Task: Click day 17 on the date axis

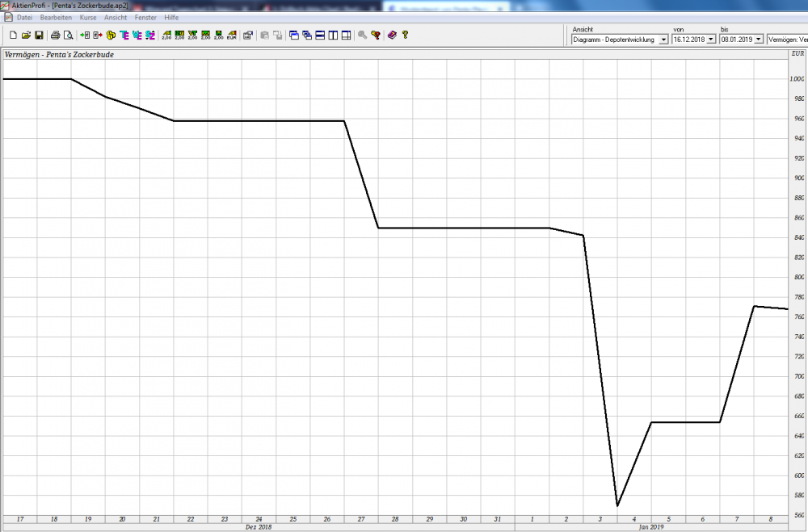Action: [x=20, y=519]
